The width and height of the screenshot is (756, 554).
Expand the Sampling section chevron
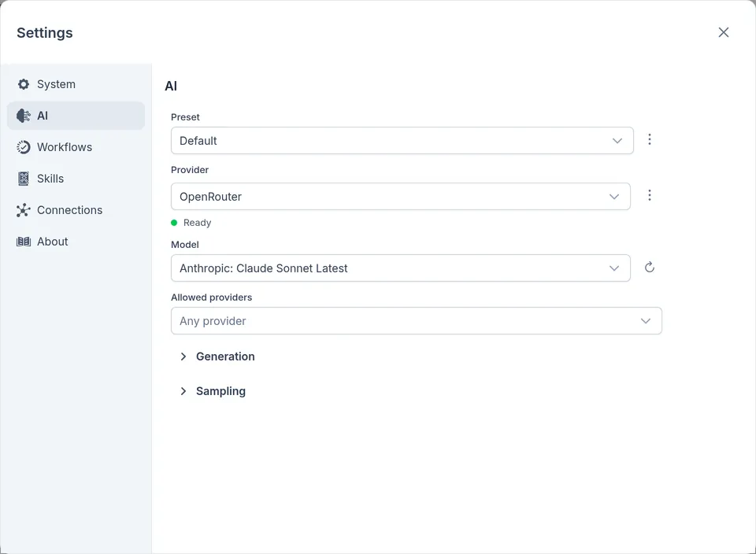(x=183, y=391)
